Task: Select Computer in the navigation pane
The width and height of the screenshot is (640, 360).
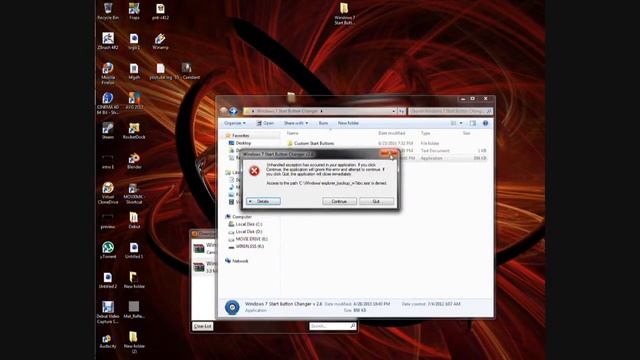Action: [242, 217]
